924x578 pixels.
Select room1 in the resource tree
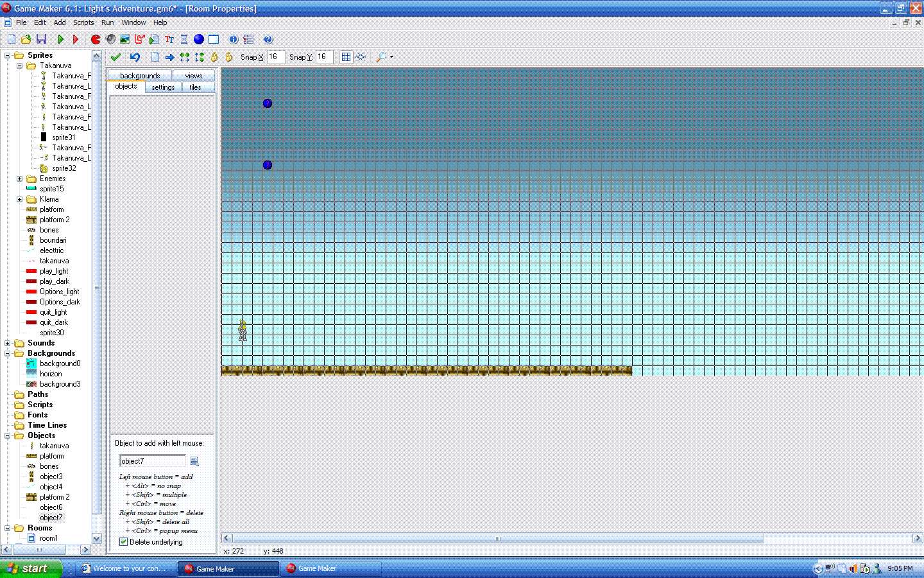coord(49,538)
